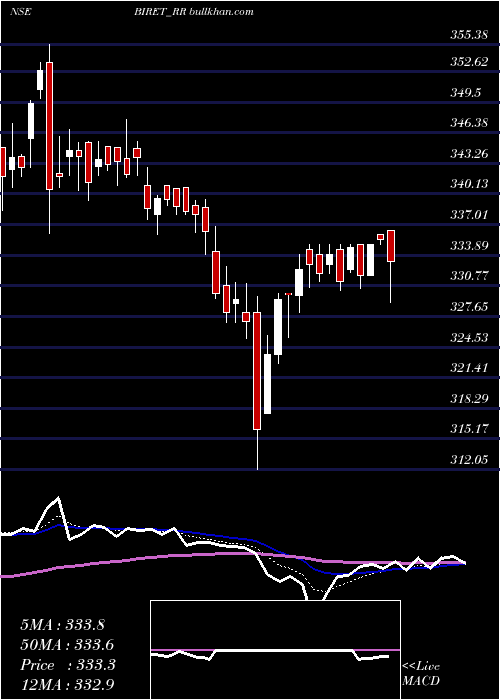The height and width of the screenshot is (700, 500).
Task: Click the 340.13 price axis label
Action: [x=468, y=183]
